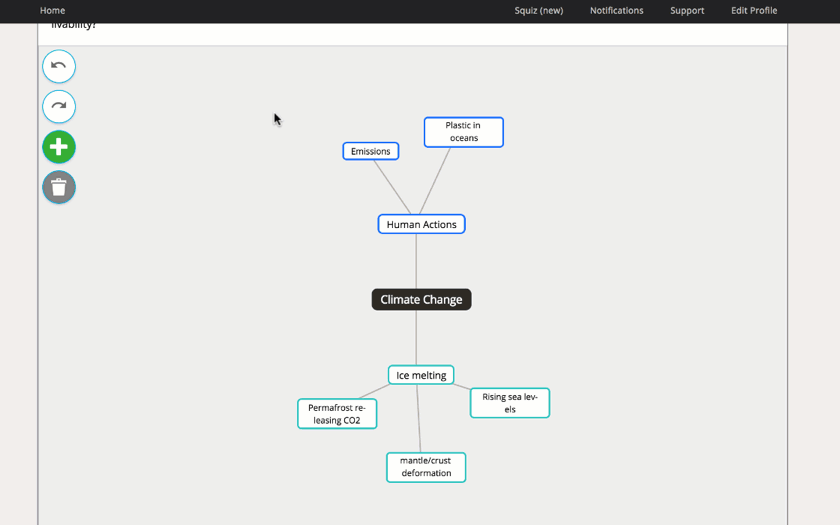Select the Permafrost releasing CO2 node
The image size is (840, 525).
coord(337,414)
